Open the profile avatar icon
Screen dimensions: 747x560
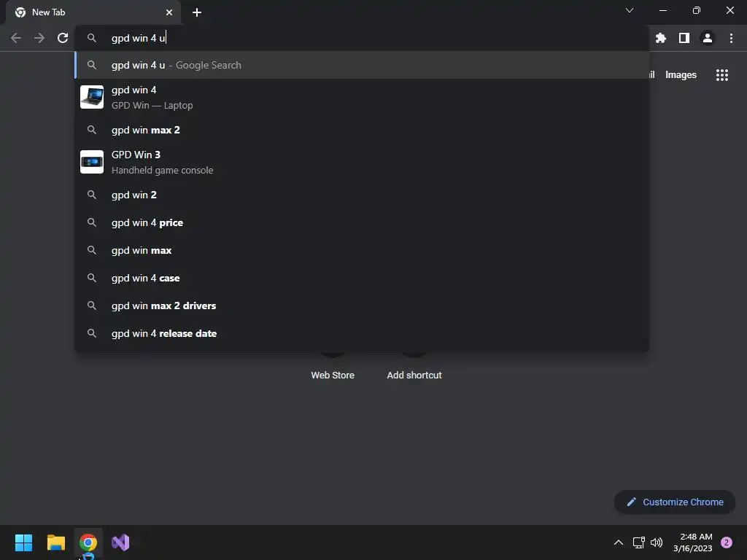point(708,38)
